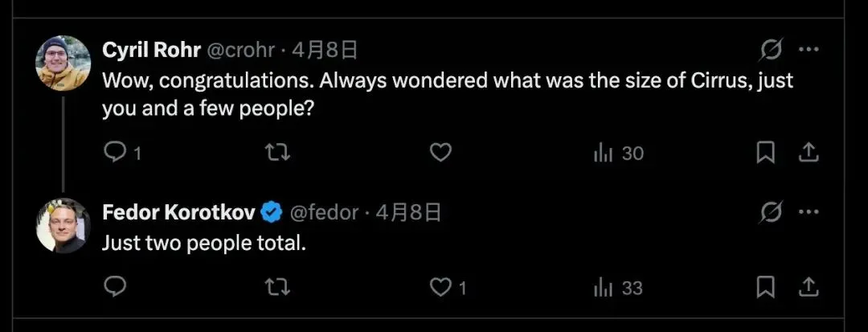View analytics showing 33 views
This screenshot has width=868, height=332.
pyautogui.click(x=618, y=287)
